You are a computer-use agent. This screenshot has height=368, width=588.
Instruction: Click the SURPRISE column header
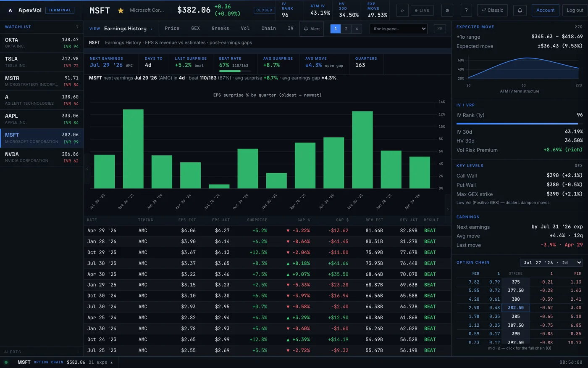(x=257, y=220)
